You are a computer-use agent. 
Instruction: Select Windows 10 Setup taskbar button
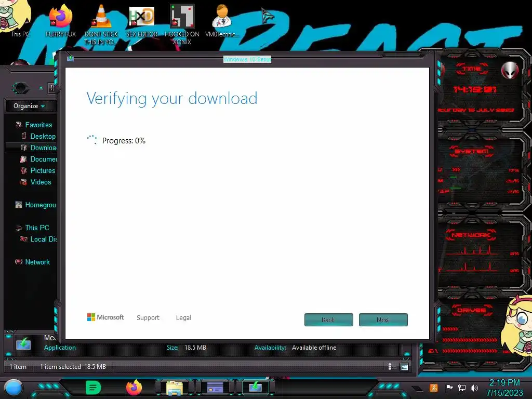[256, 388]
